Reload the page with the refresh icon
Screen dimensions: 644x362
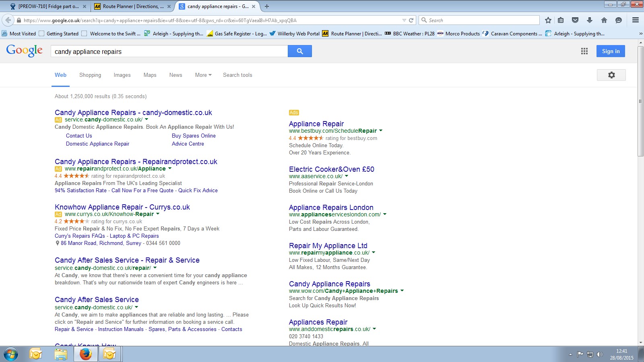click(x=411, y=20)
